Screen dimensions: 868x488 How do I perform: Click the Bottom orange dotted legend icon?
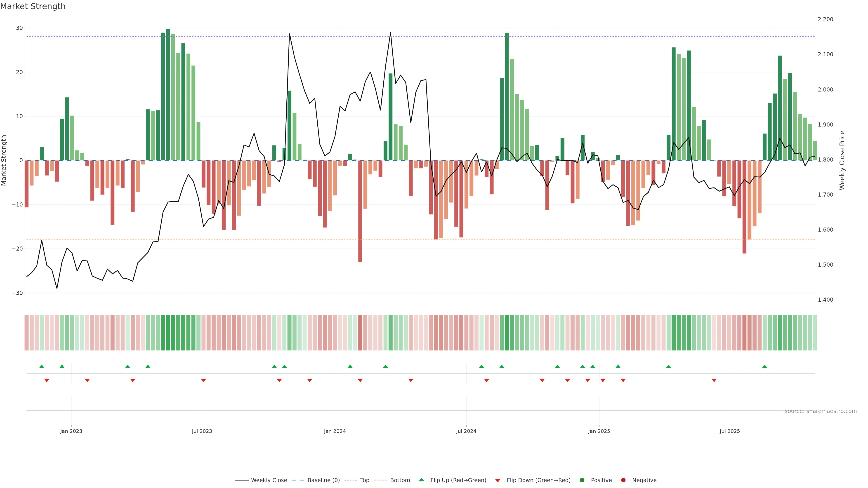381,480
